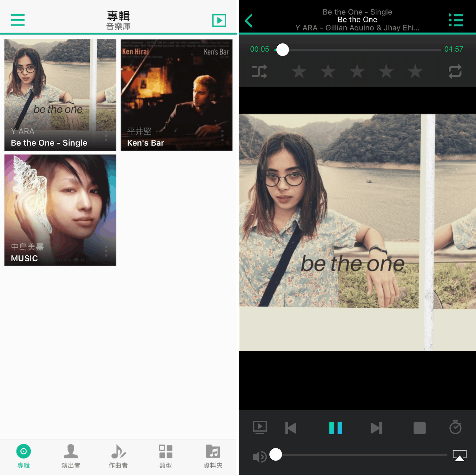The image size is (476, 475).
Task: Switch to the 作曲者 composers tab
Action: coord(118,456)
